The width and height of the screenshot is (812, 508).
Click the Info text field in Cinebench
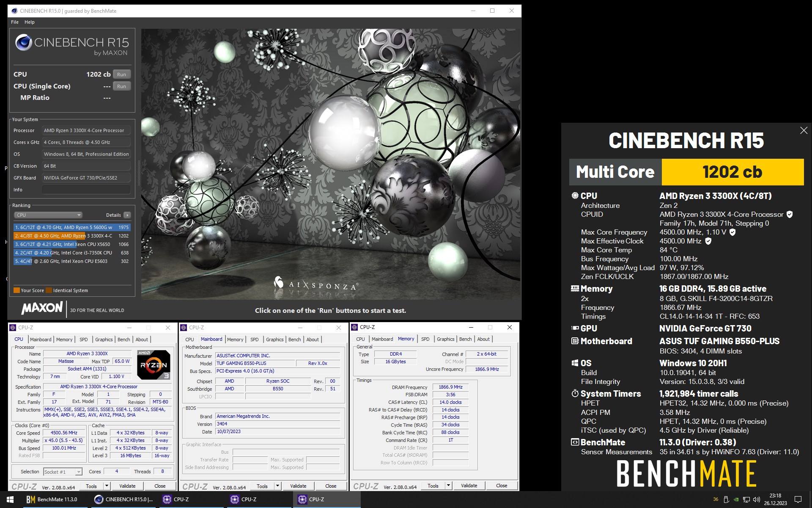coord(86,190)
